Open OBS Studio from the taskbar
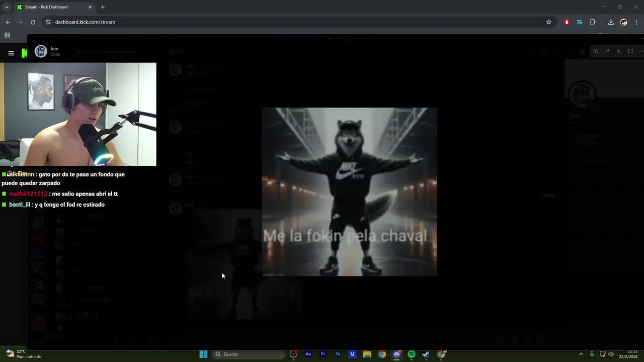 click(294, 354)
